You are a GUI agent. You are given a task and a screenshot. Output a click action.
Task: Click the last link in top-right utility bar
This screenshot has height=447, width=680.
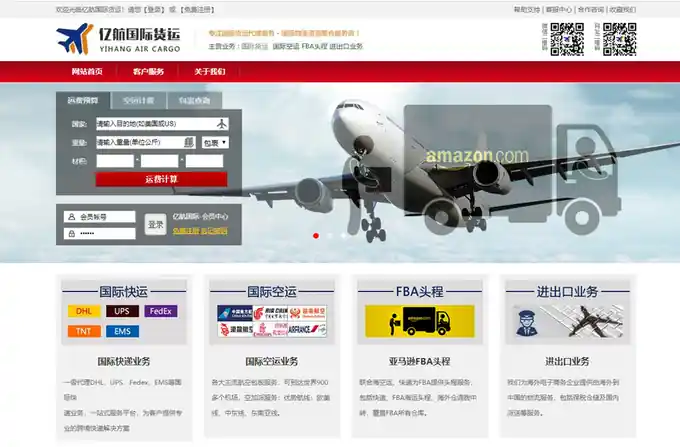pos(622,9)
